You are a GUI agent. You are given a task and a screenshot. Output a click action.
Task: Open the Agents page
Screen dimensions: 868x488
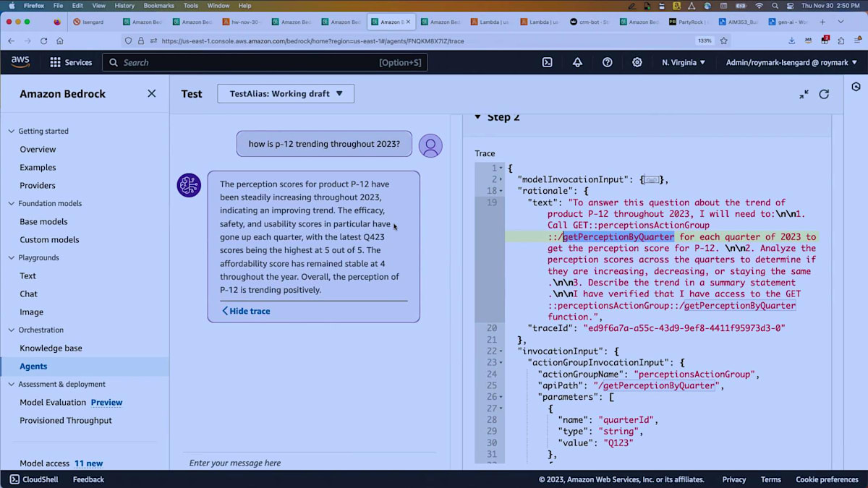33,367
